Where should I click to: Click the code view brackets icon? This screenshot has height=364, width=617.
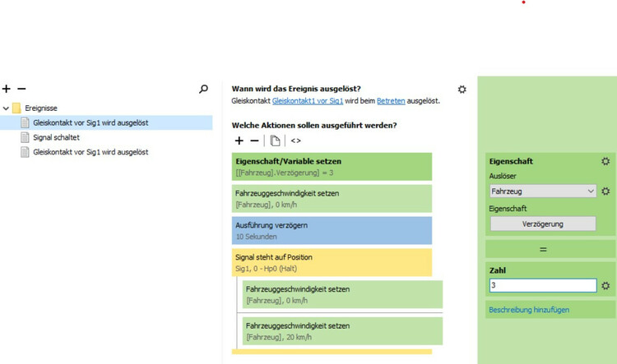pyautogui.click(x=296, y=141)
